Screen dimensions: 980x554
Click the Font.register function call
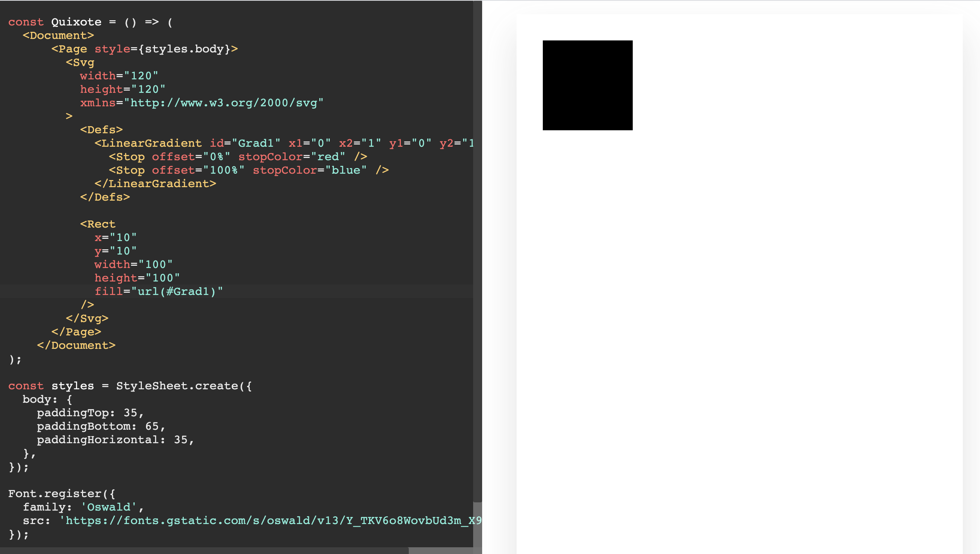pyautogui.click(x=62, y=493)
